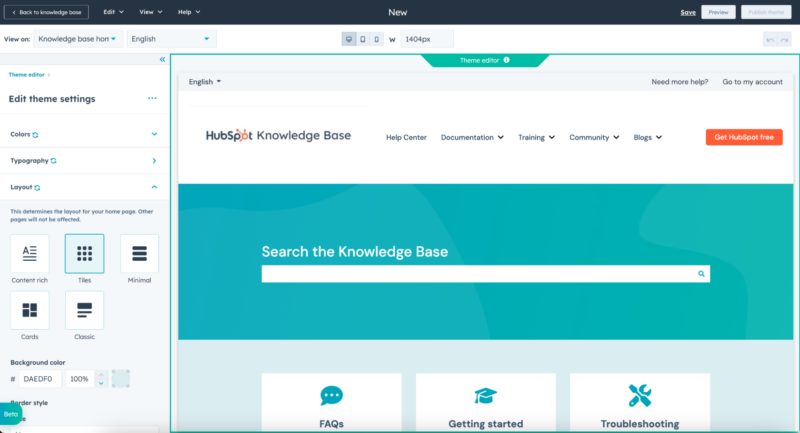
Task: Click the HubSpot Knowledge Base logo
Action: pos(278,135)
